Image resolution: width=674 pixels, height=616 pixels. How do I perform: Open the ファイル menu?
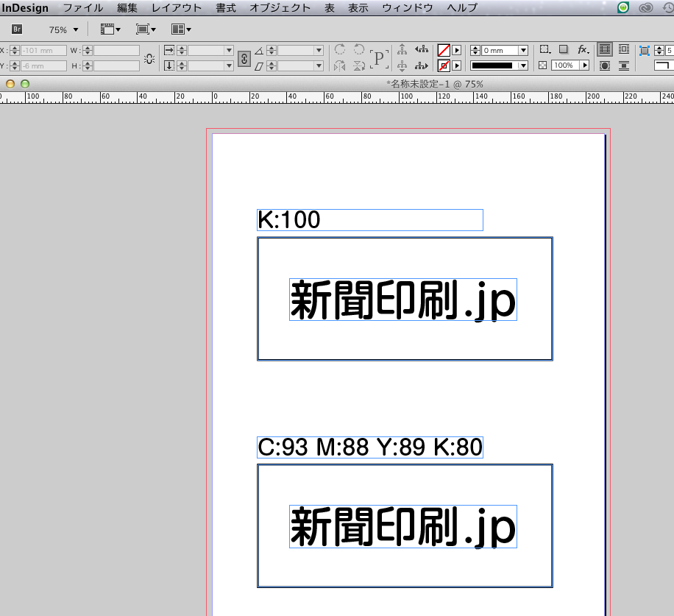83,8
